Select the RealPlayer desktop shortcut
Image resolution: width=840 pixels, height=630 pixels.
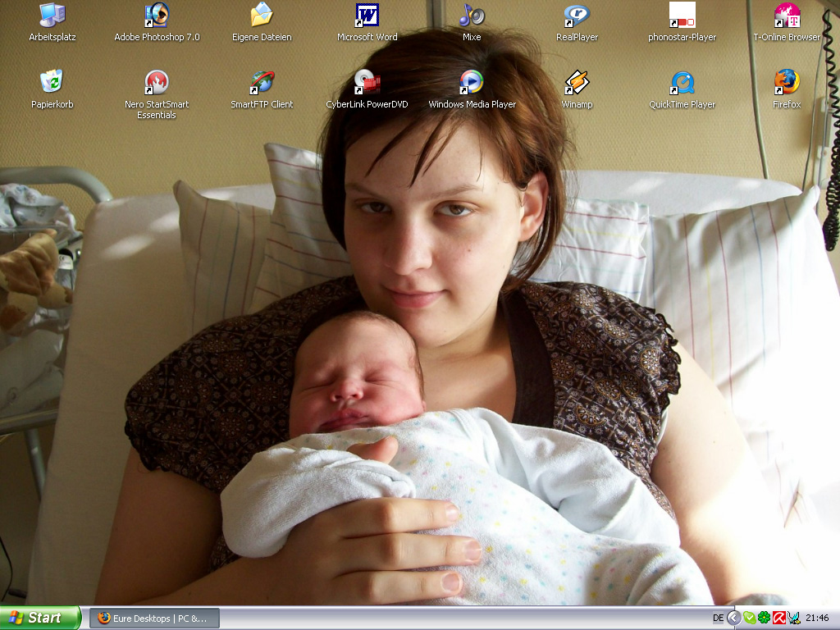[x=577, y=16]
